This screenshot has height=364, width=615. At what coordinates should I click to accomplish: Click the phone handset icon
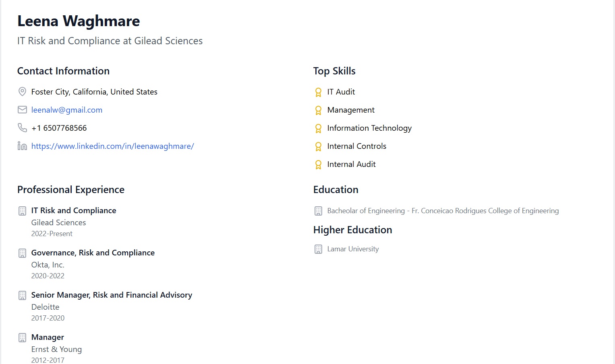(23, 128)
